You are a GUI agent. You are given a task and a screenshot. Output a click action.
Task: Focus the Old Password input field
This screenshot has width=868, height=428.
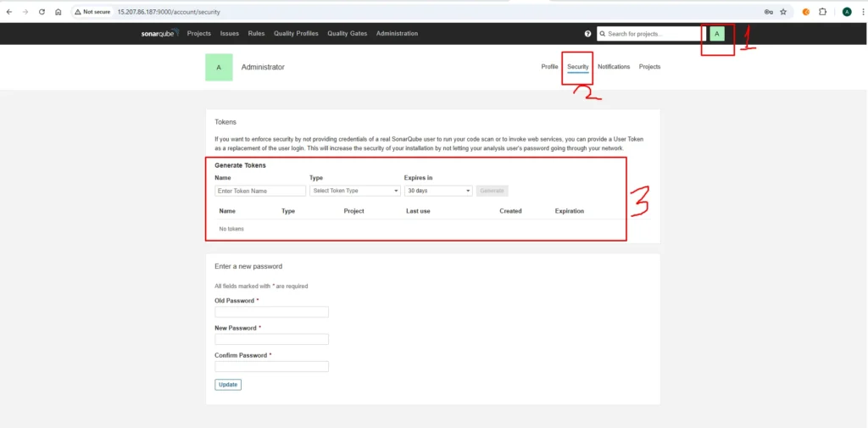(x=271, y=312)
